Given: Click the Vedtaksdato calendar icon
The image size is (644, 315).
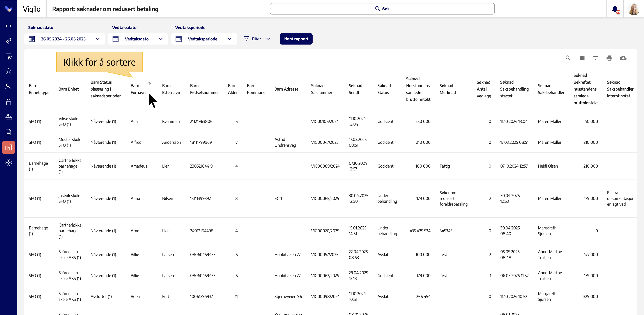Looking at the screenshot, I should coord(115,39).
